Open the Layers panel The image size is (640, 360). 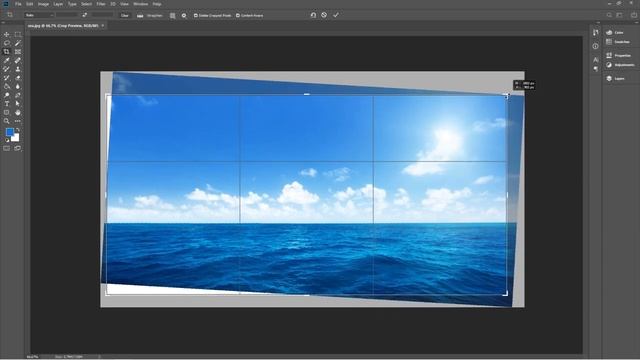tap(616, 78)
